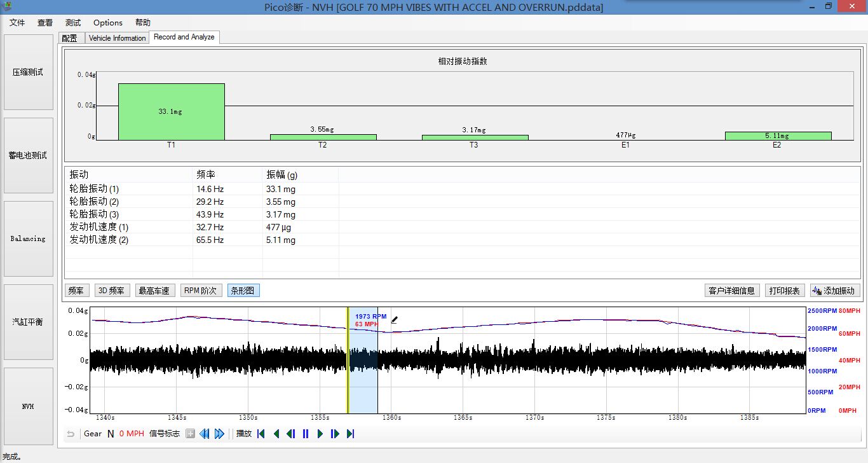Select the RPM 阶次 view button
The height and width of the screenshot is (463, 868).
(200, 291)
